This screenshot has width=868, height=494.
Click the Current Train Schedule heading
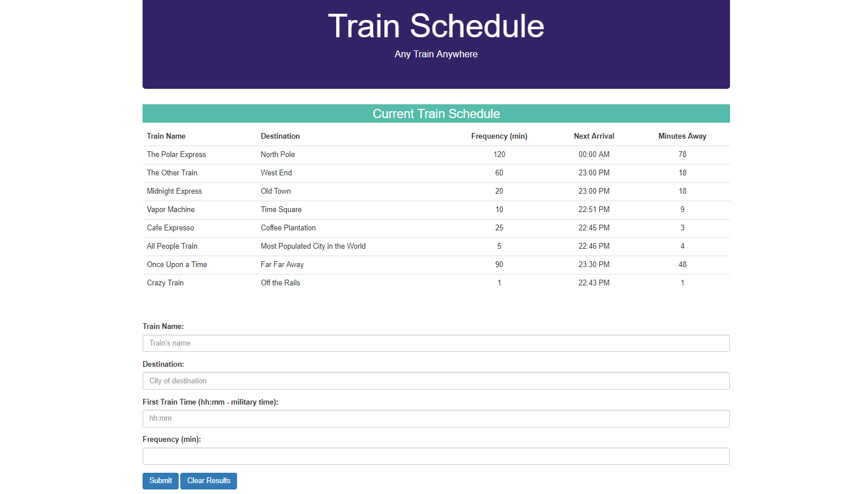click(x=436, y=113)
